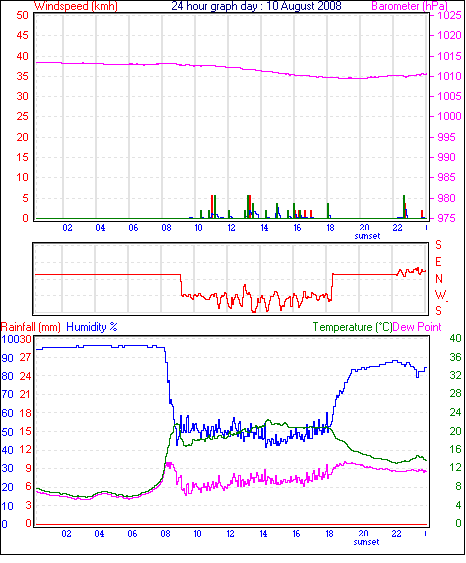Image resolution: width=466 pixels, height=563 pixels.
Task: Click the 90 value on the humidity axis
Action: (x=7, y=358)
